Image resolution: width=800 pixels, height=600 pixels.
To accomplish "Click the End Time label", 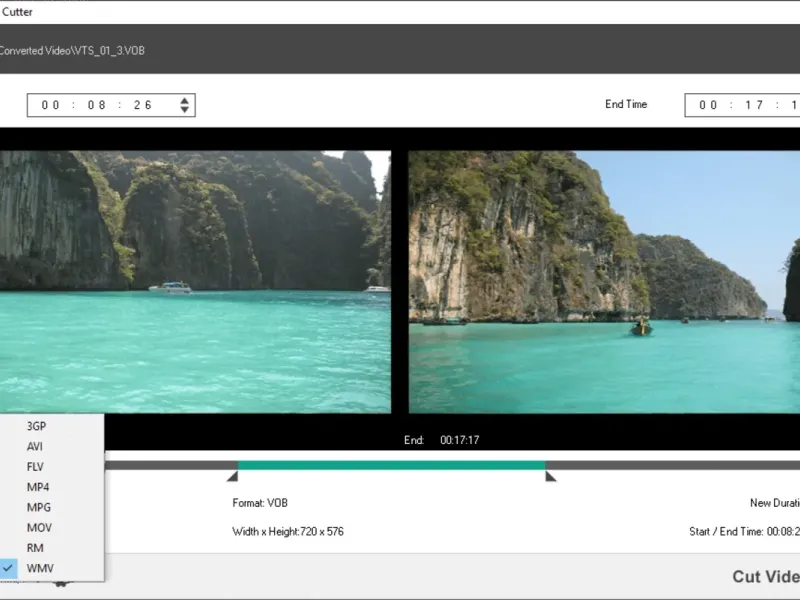I will click(x=626, y=104).
